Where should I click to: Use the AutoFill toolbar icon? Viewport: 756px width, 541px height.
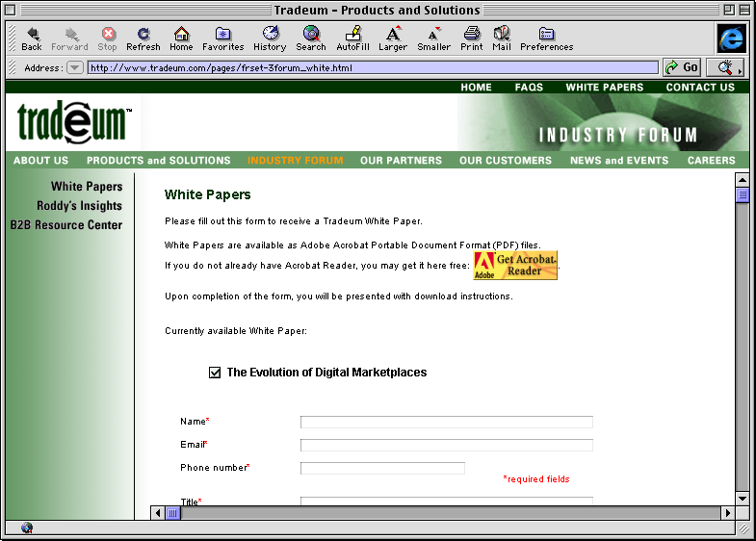(x=352, y=39)
